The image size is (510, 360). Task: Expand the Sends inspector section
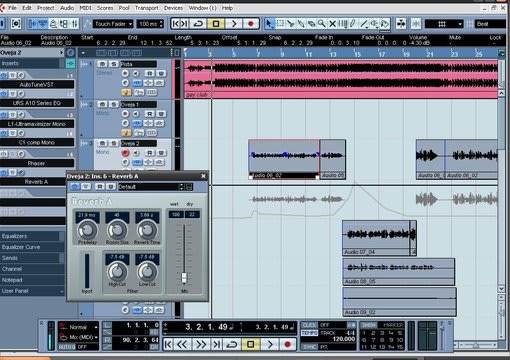(x=32, y=258)
